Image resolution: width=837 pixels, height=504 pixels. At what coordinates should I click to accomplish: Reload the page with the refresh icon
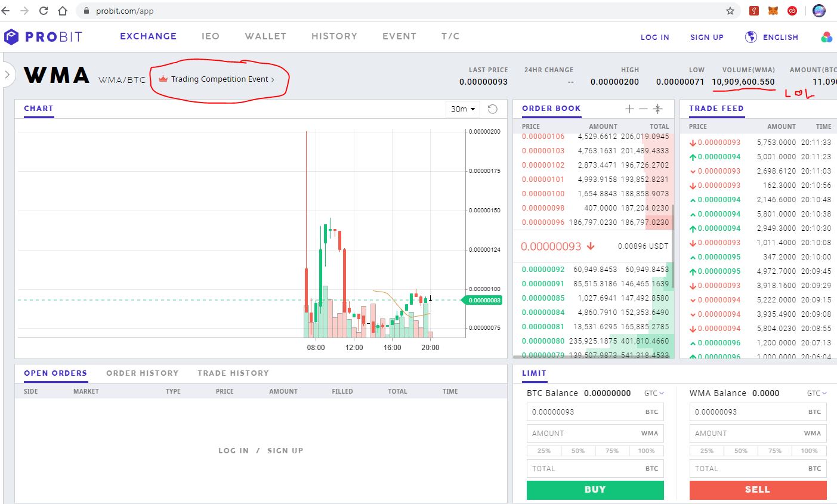pos(44,11)
